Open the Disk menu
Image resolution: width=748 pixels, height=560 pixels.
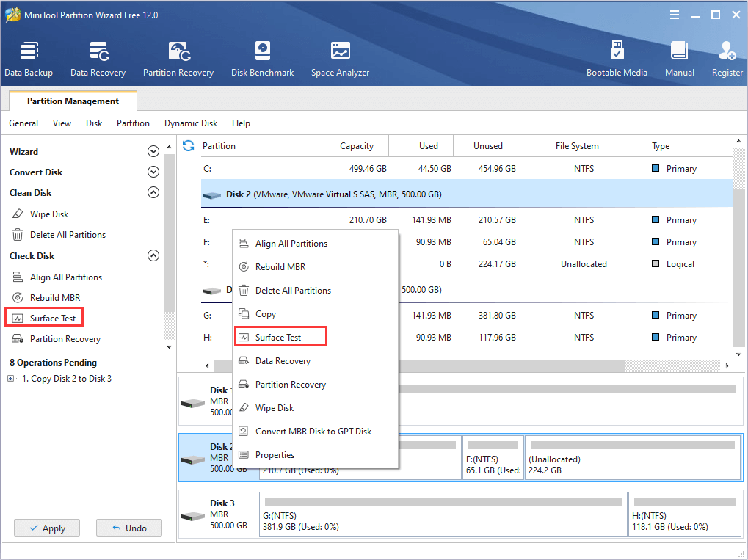pyautogui.click(x=94, y=123)
